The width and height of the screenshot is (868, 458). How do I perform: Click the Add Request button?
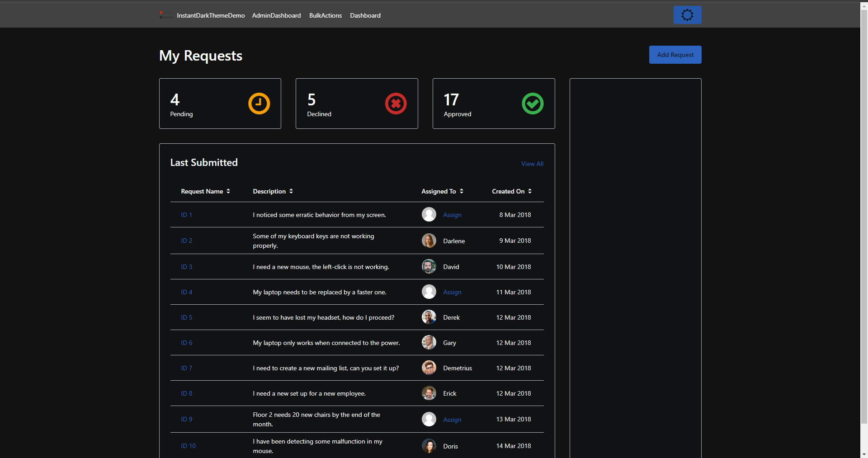coord(675,54)
